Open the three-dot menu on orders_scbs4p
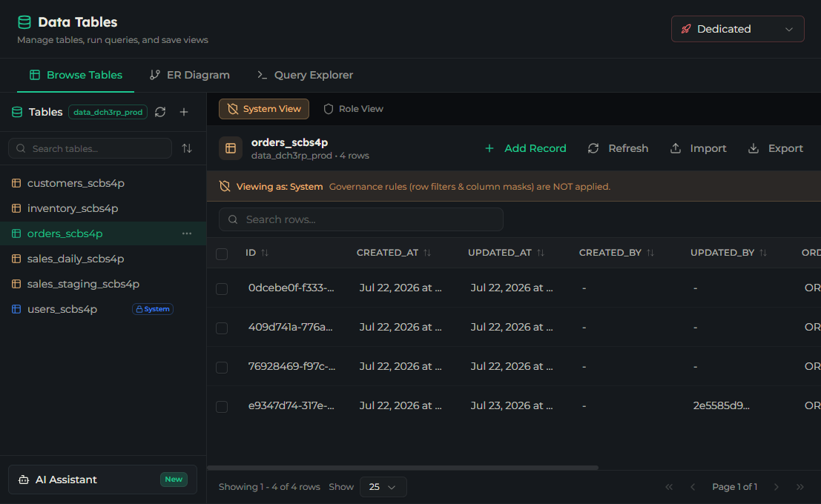This screenshot has height=504, width=821. [187, 233]
